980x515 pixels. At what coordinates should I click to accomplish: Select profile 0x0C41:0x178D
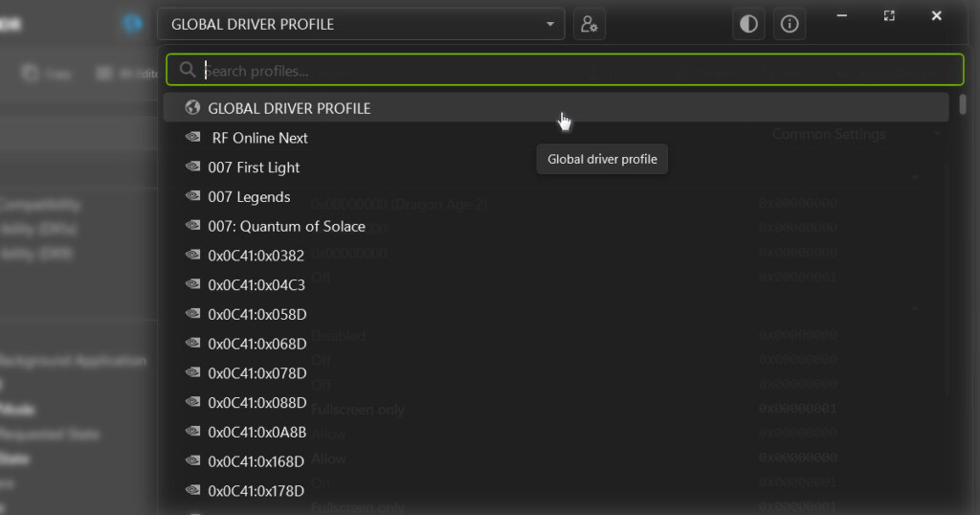click(x=556, y=490)
